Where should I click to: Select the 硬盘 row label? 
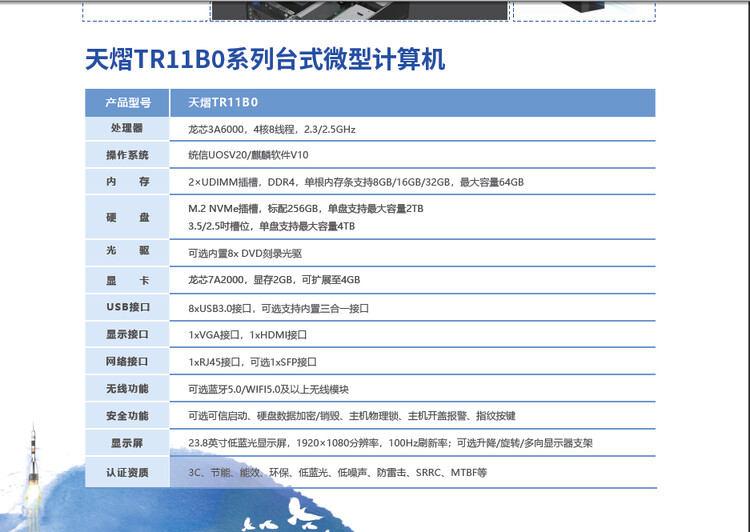(x=128, y=217)
